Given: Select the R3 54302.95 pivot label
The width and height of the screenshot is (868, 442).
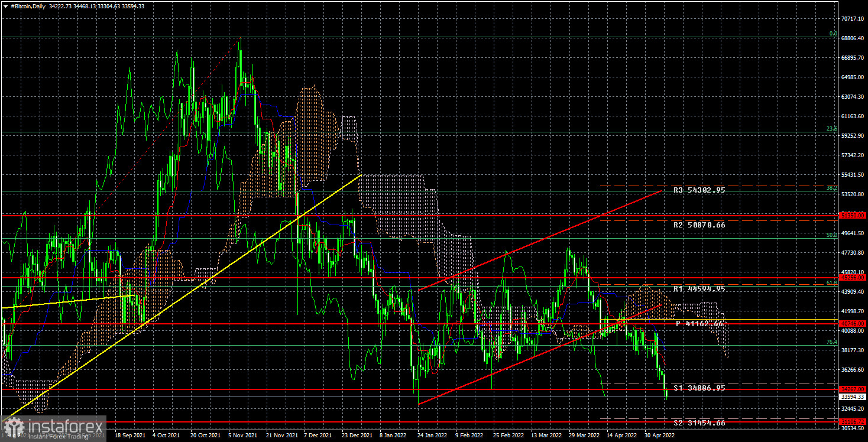Looking at the screenshot, I should [x=699, y=190].
